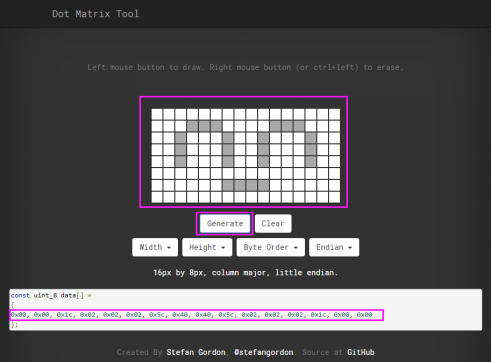Toggle filled cell at row 7, column 8

[240, 185]
